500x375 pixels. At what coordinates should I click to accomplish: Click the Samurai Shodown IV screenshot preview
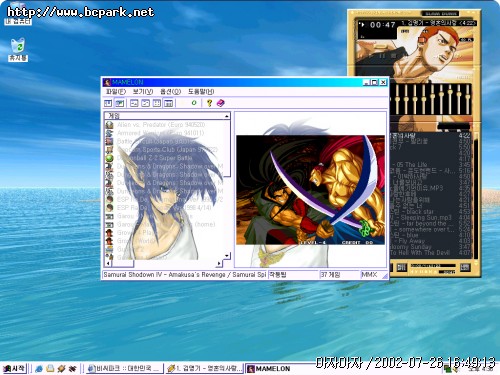point(310,190)
